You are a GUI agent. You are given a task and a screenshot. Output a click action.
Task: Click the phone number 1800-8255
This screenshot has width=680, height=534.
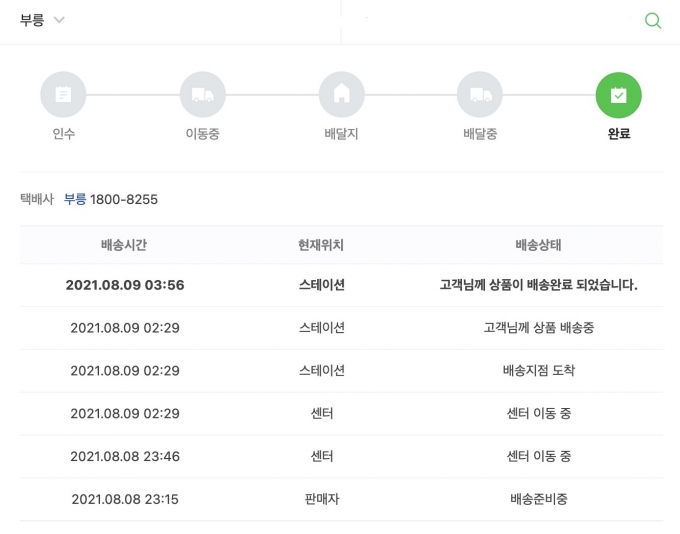click(x=124, y=200)
